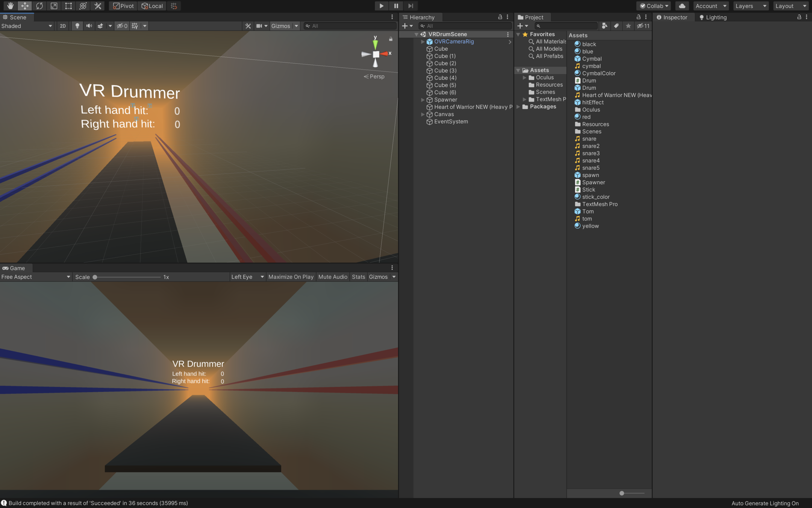Adjust the Game view Scale slider

(95, 277)
